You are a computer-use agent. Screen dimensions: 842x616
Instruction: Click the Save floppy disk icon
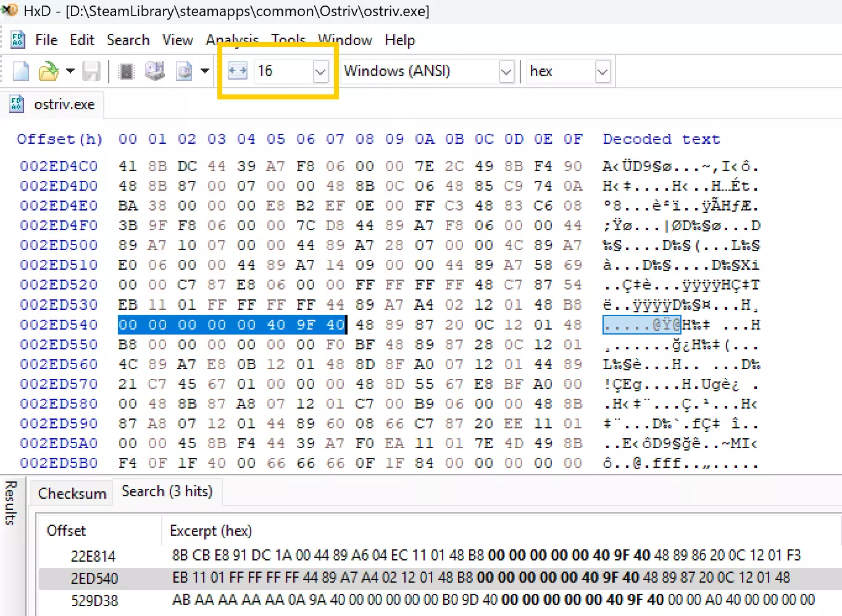[x=91, y=71]
